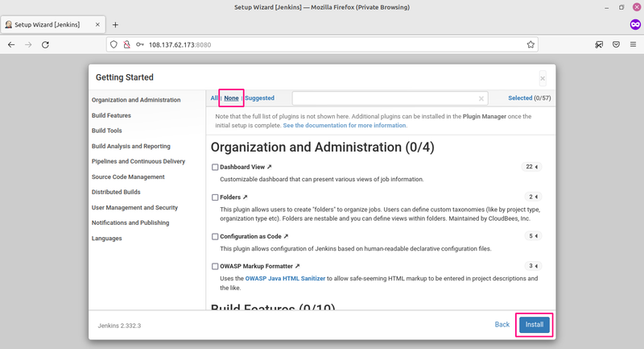Open Dashboard View plugin page link arrow
The height and width of the screenshot is (349, 644).
click(x=270, y=167)
